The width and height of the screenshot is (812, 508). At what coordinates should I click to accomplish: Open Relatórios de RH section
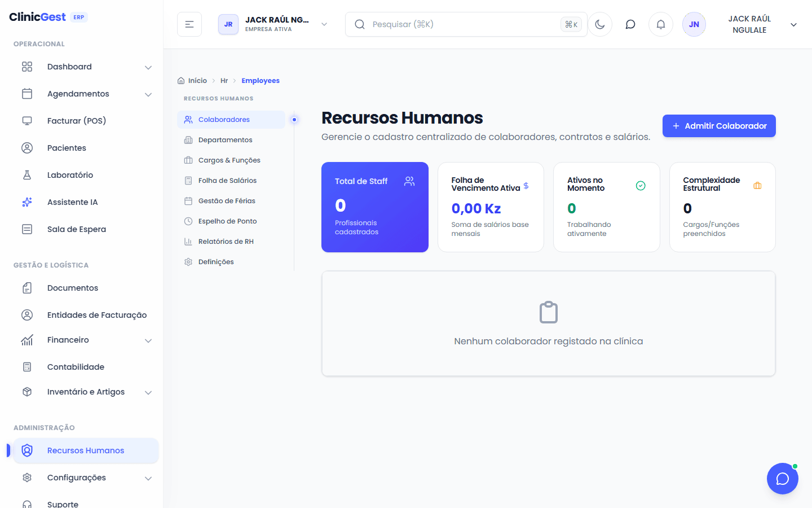click(231, 242)
